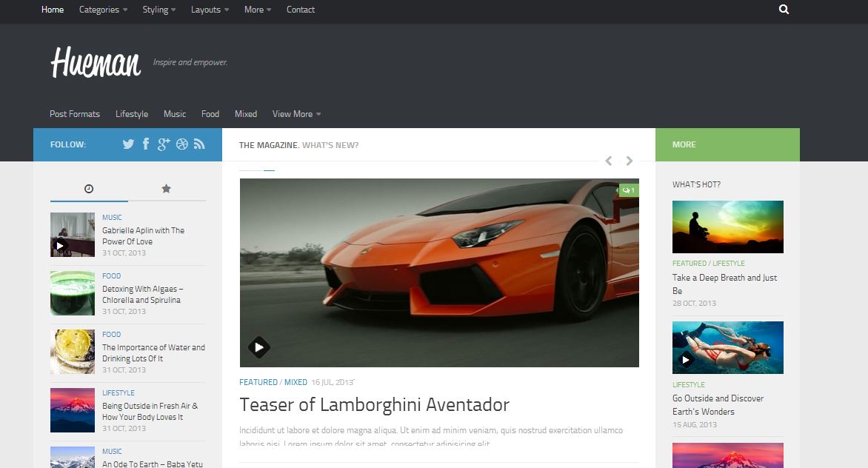
Task: Open the Facebook follow icon
Action: (x=146, y=144)
